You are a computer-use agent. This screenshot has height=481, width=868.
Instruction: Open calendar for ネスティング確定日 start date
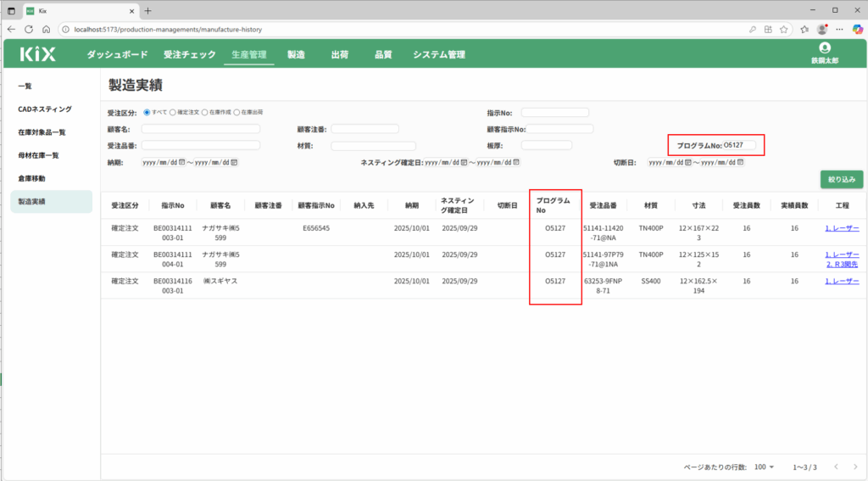pos(464,162)
